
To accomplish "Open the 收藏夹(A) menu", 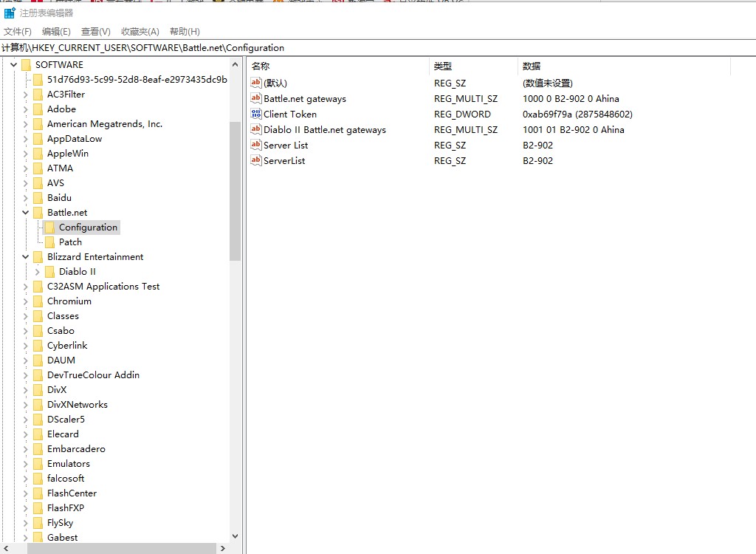I will point(140,31).
